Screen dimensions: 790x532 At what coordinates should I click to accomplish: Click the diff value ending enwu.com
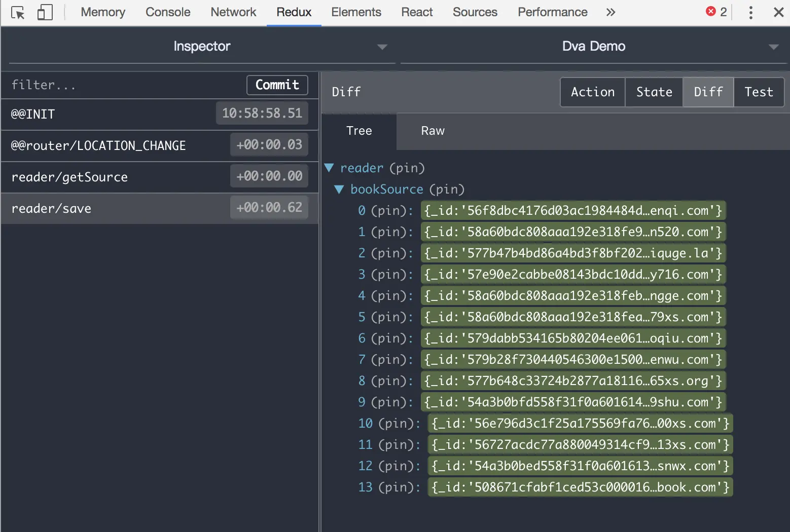coord(573,359)
